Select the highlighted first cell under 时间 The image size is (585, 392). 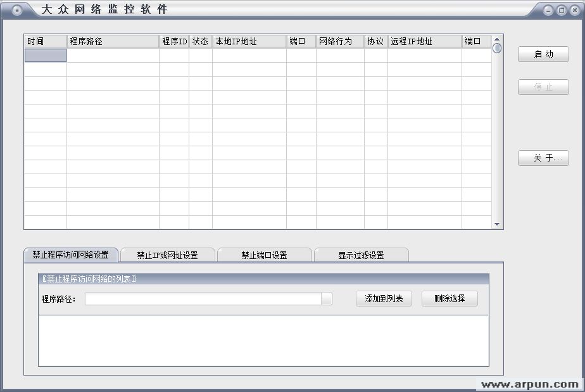click(x=46, y=55)
